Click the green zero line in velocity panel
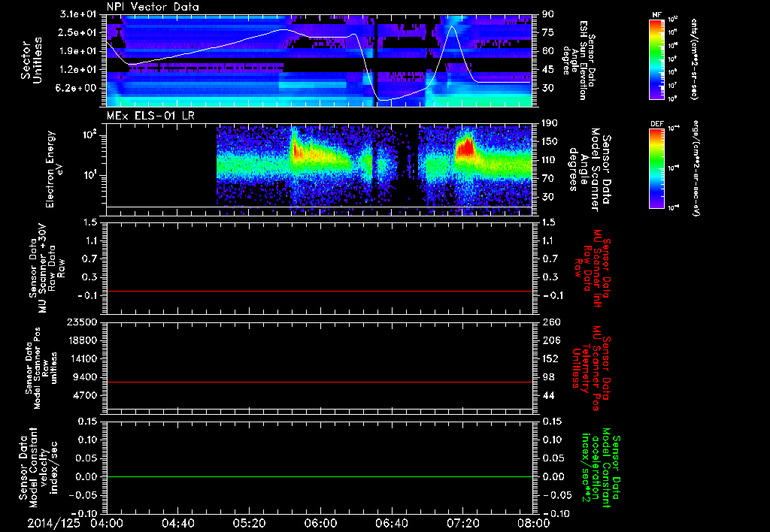Image resolution: width=770 pixels, height=532 pixels. click(320, 476)
